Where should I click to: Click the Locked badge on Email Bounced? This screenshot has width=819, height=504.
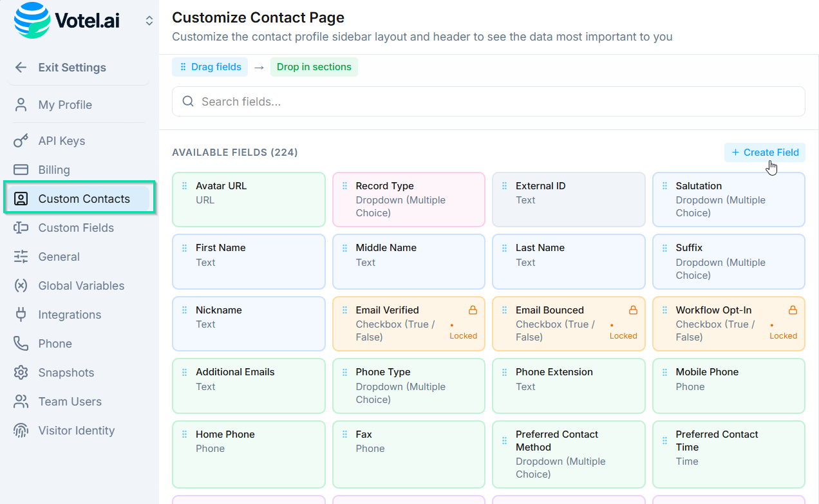pyautogui.click(x=623, y=335)
